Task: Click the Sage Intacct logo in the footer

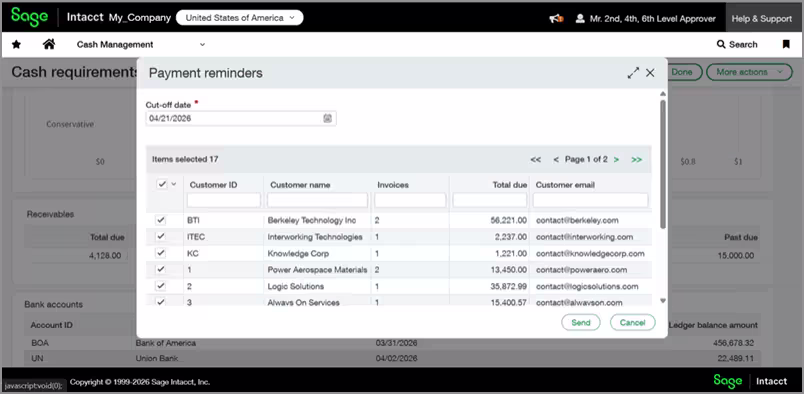Action: coord(750,381)
